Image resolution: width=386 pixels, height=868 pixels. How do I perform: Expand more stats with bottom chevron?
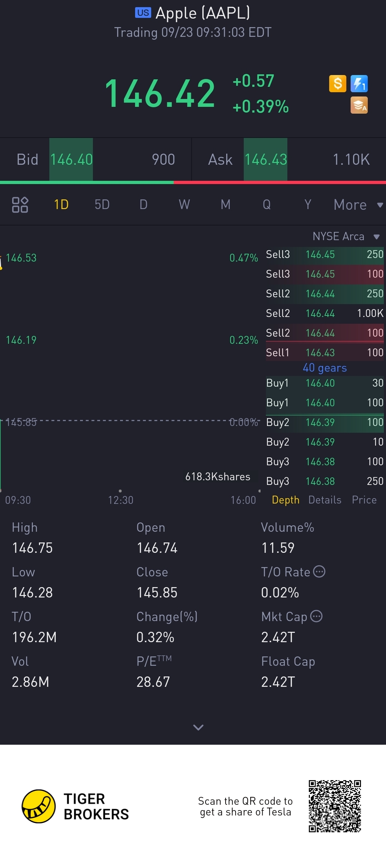click(x=198, y=727)
